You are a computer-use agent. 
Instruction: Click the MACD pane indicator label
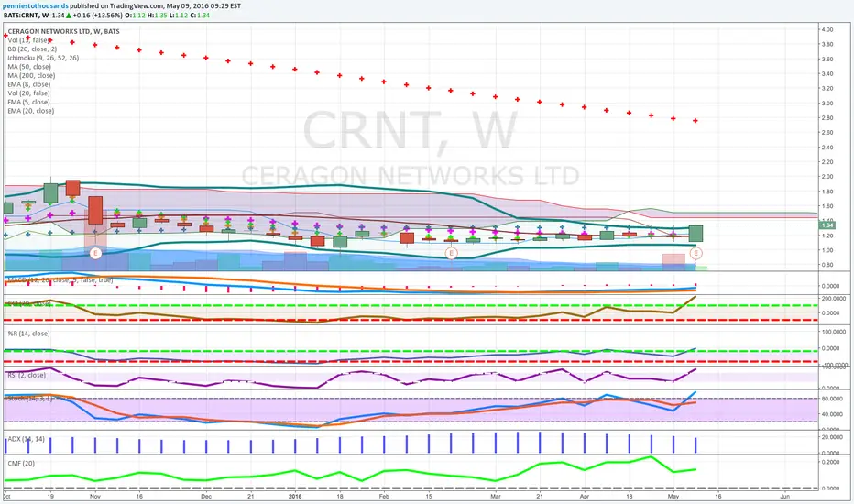tap(60, 280)
